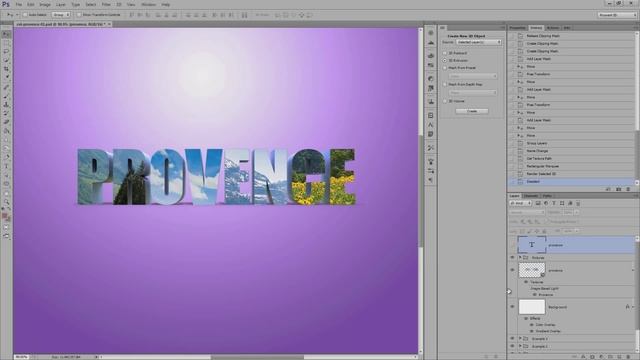
Task: Create a new layer
Action: click(x=619, y=357)
